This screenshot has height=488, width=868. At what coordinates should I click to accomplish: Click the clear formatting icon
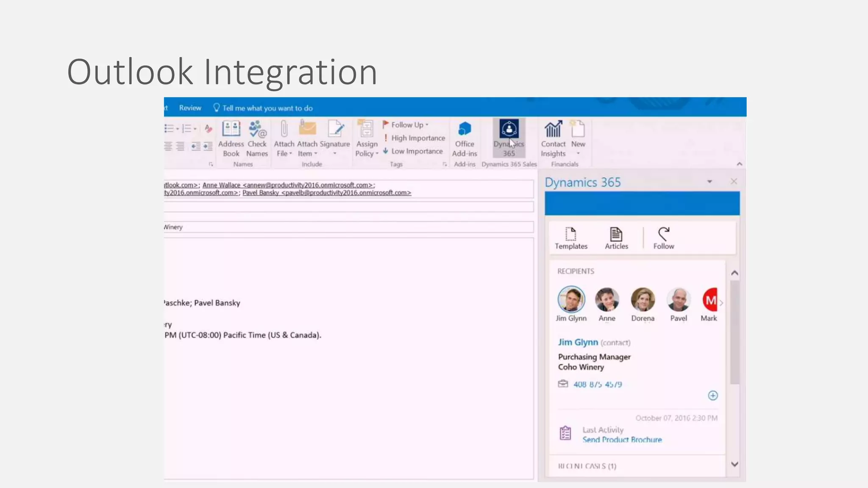(208, 128)
